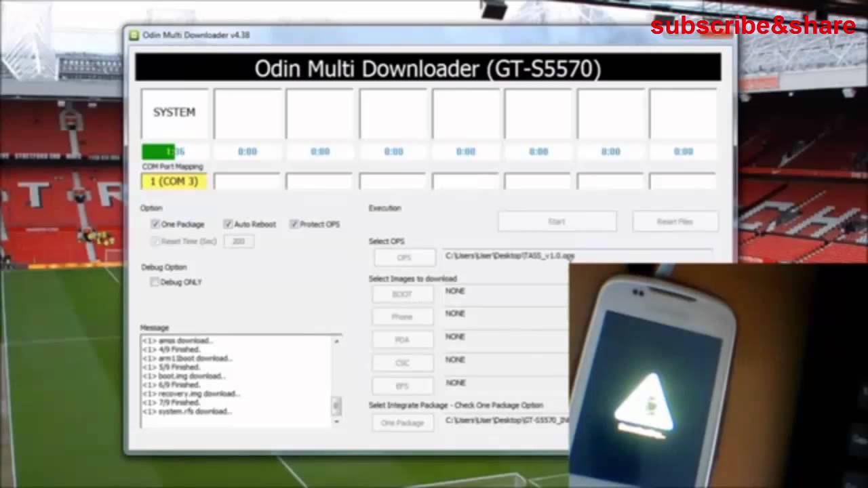The image size is (868, 488).
Task: Click the '4/9 Finished.' log line
Action: click(171, 350)
